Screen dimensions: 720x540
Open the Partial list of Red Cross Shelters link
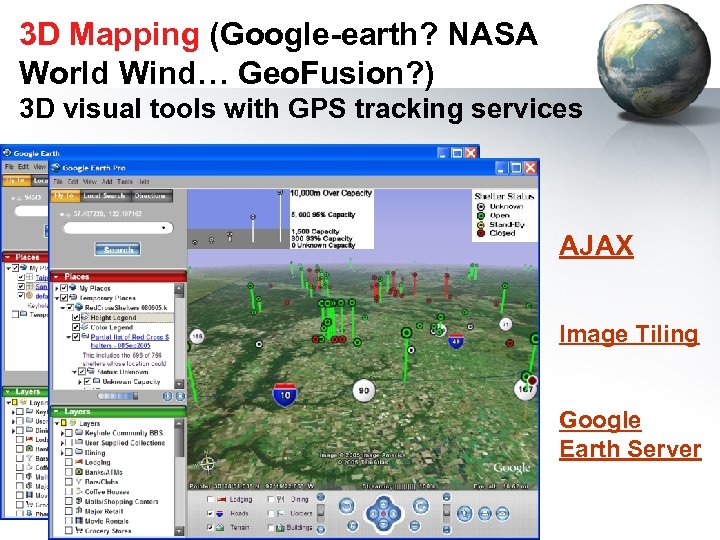pyautogui.click(x=129, y=341)
